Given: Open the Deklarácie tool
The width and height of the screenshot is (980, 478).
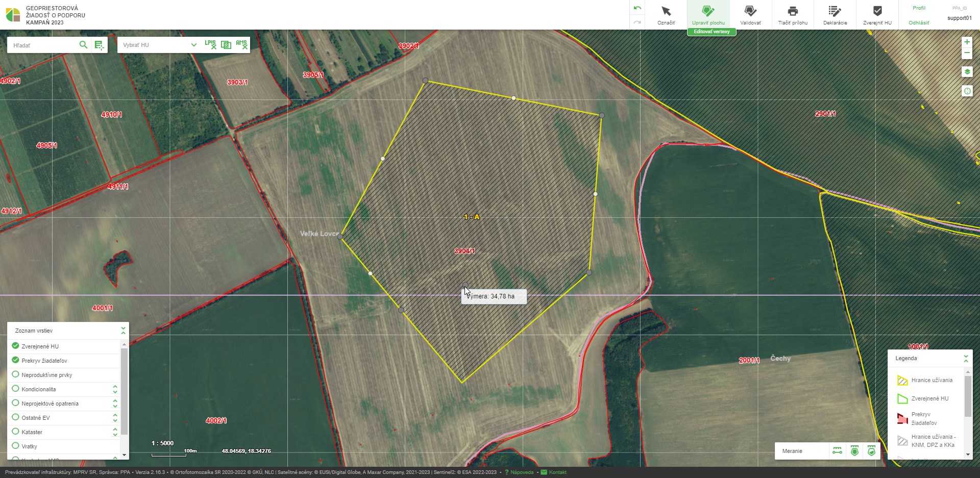Looking at the screenshot, I should pyautogui.click(x=835, y=15).
